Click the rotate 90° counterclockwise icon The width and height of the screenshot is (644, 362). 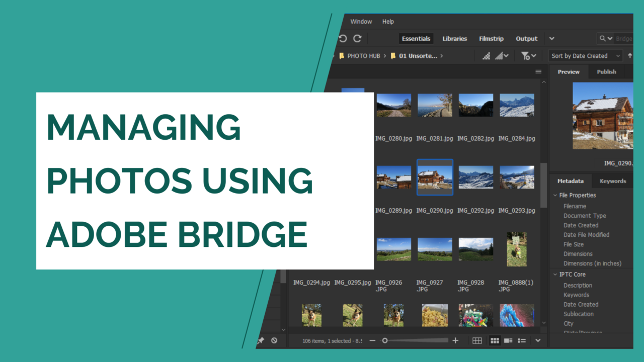click(x=343, y=39)
